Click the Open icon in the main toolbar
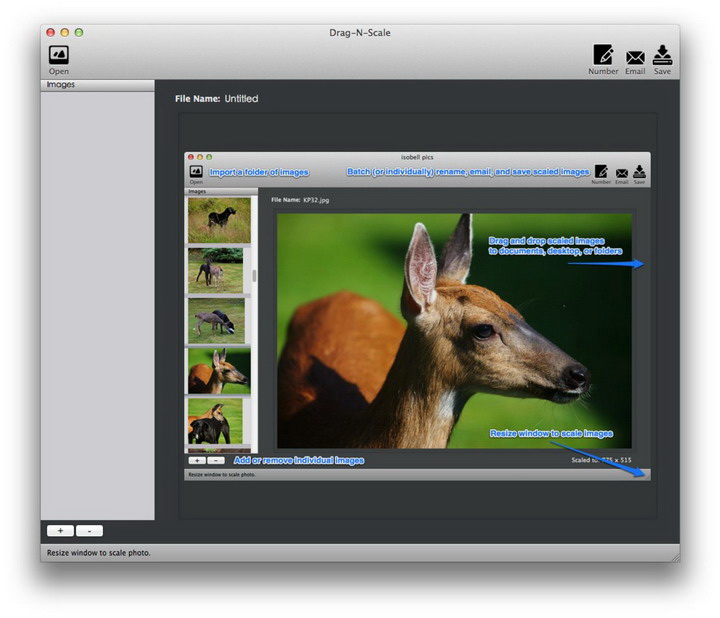Viewport: 720px width, 618px height. 59,56
